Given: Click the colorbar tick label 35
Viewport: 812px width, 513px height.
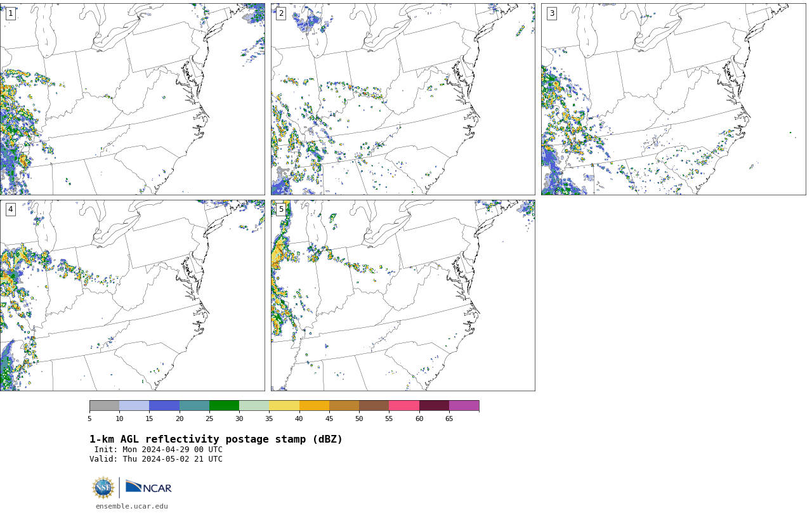Looking at the screenshot, I should tap(269, 419).
